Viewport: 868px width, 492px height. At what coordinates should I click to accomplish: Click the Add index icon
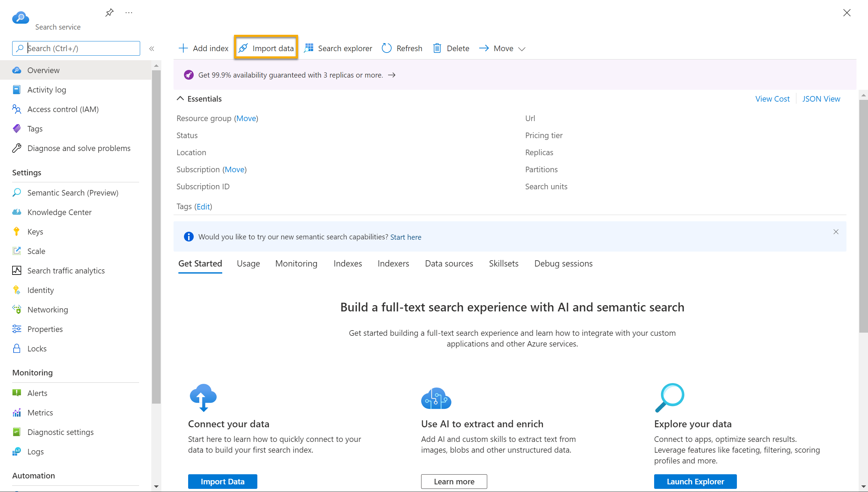pos(183,48)
